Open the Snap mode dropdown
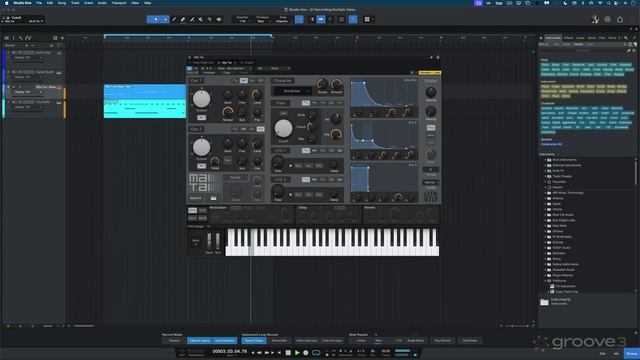This screenshot has width=640, height=360. click(x=283, y=19)
